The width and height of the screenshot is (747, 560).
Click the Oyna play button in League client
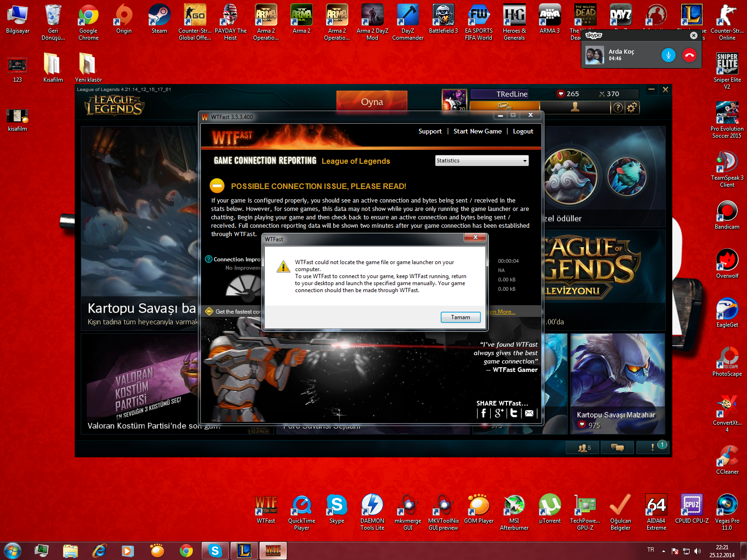[372, 102]
